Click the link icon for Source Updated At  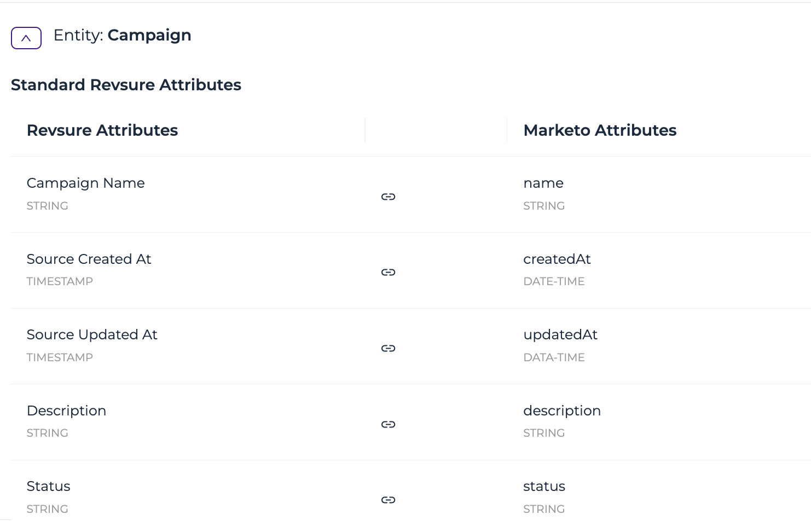388,348
